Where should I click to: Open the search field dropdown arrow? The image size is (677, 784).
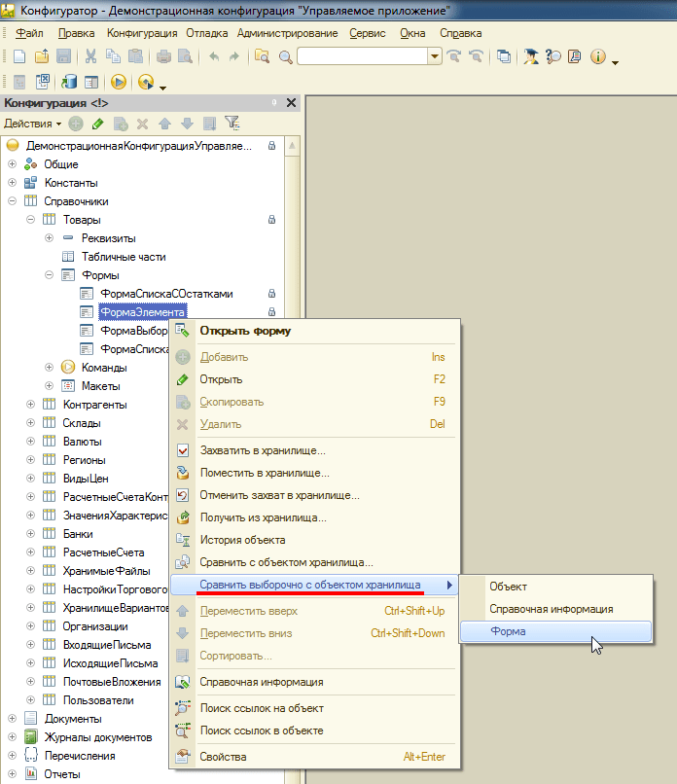click(x=435, y=56)
